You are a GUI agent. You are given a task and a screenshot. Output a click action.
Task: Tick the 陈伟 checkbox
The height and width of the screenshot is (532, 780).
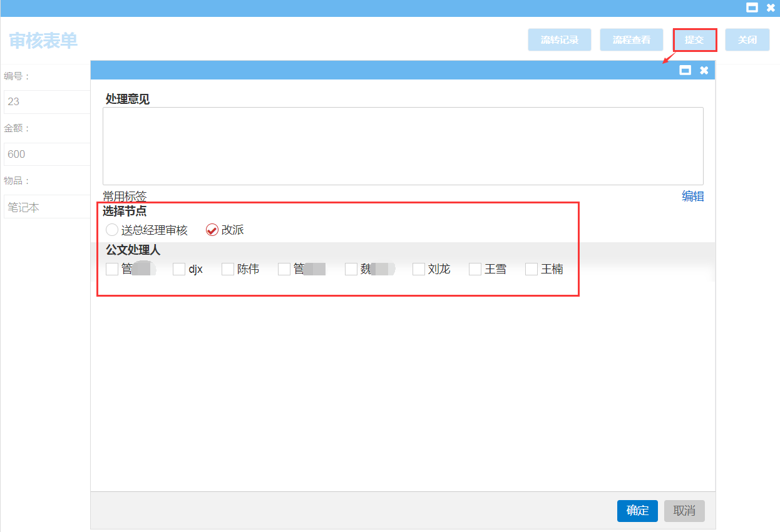pyautogui.click(x=228, y=269)
